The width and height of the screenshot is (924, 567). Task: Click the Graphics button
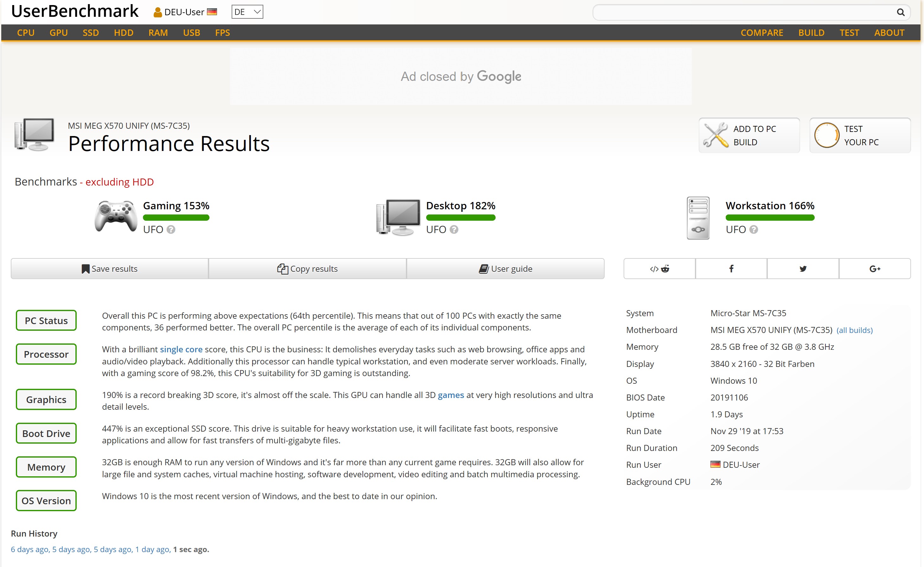point(46,399)
